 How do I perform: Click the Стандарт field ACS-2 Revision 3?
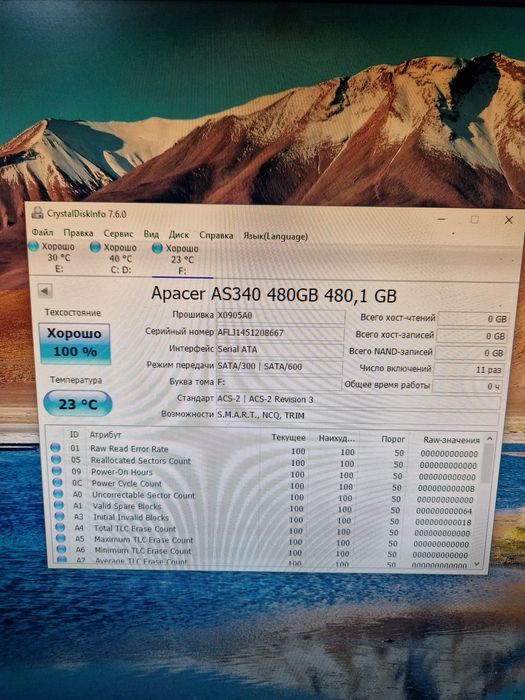pos(358,400)
